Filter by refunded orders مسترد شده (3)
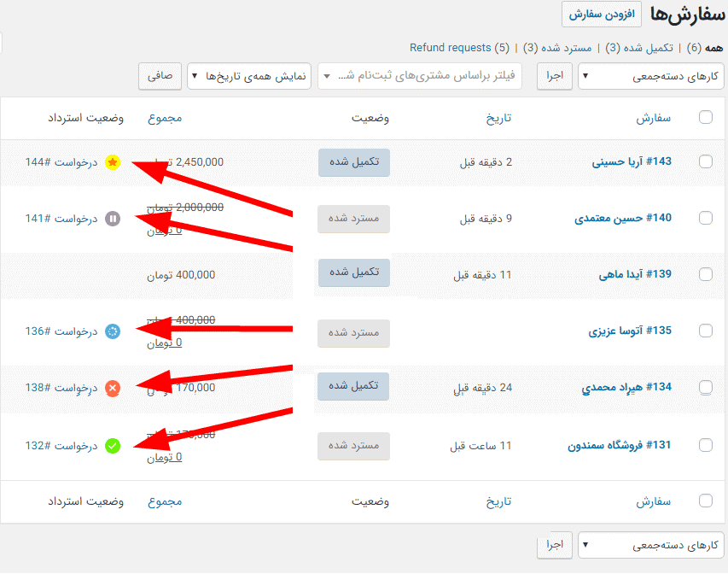The width and height of the screenshot is (728, 574). 557,48
